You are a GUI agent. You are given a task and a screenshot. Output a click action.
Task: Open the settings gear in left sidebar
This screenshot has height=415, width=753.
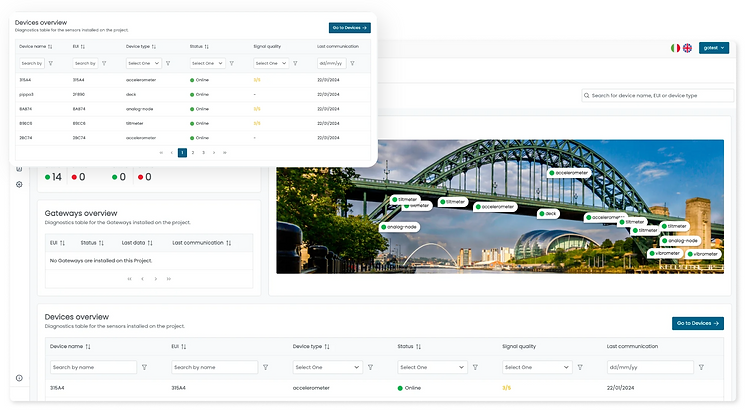[x=19, y=184]
